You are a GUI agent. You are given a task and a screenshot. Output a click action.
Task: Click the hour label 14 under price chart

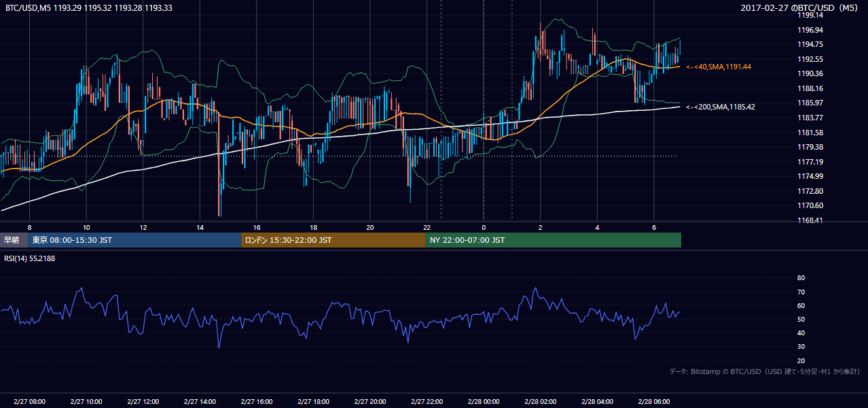200,227
